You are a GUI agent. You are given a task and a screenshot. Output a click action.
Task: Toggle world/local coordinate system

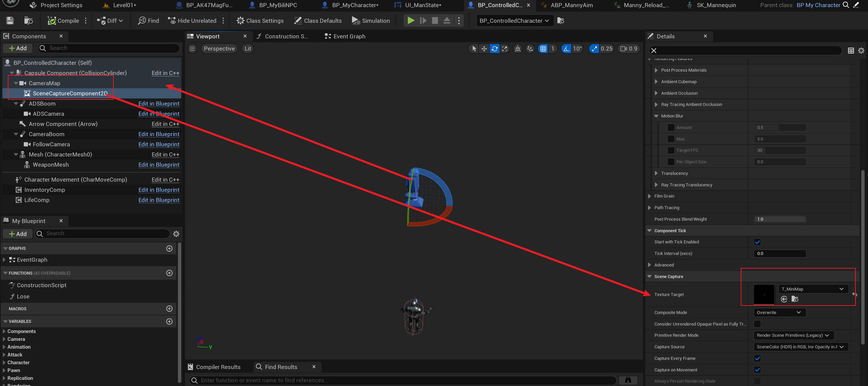518,49
